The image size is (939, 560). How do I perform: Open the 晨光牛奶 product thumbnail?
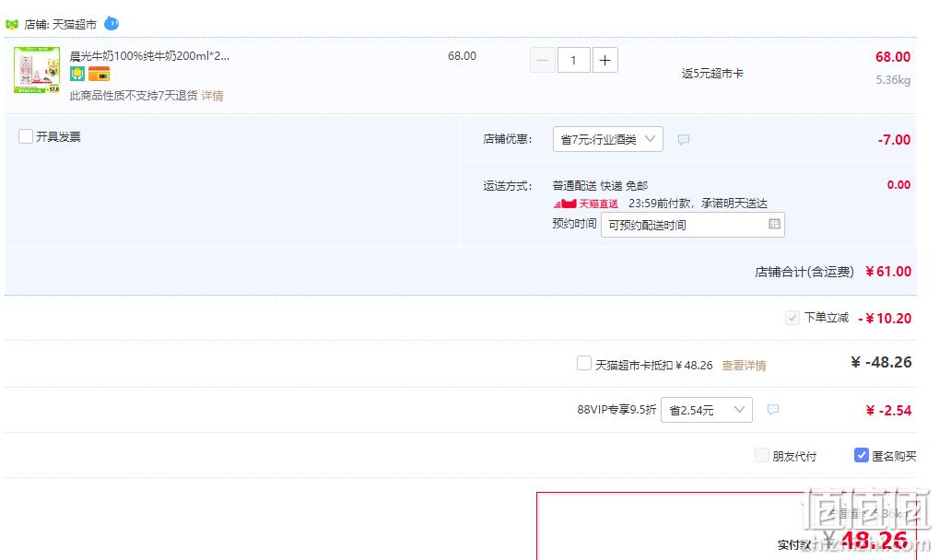point(37,70)
